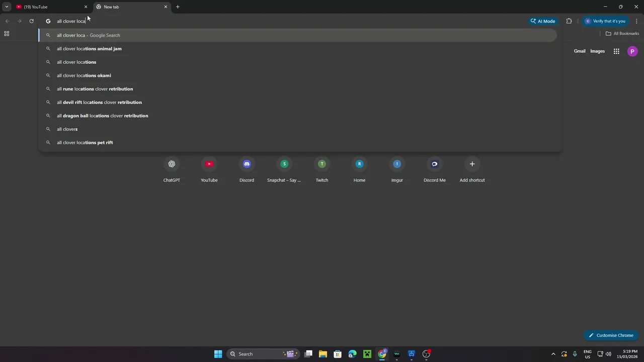The image size is (644, 362).
Task: Open the Chrome Extensions puzzle icon
Action: point(569,21)
